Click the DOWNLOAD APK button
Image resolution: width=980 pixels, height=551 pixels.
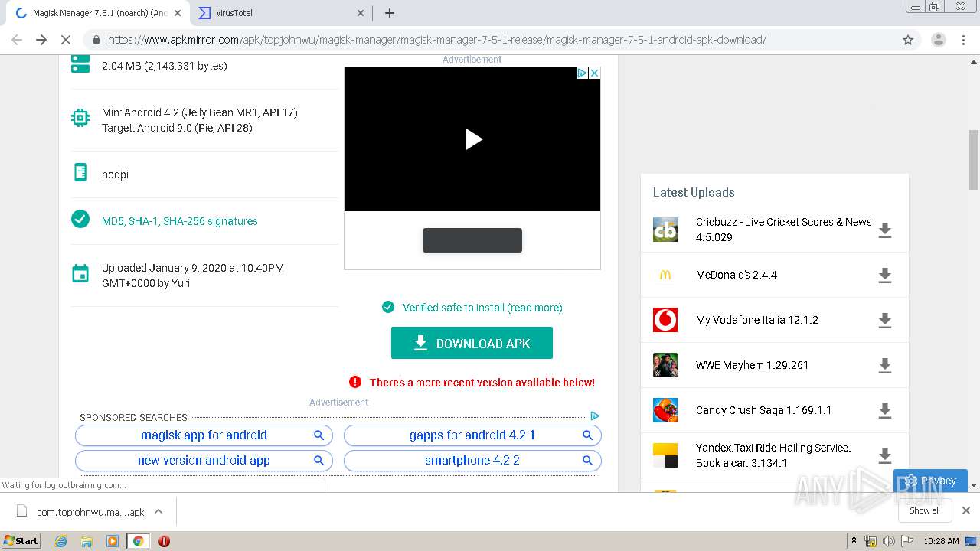(472, 343)
